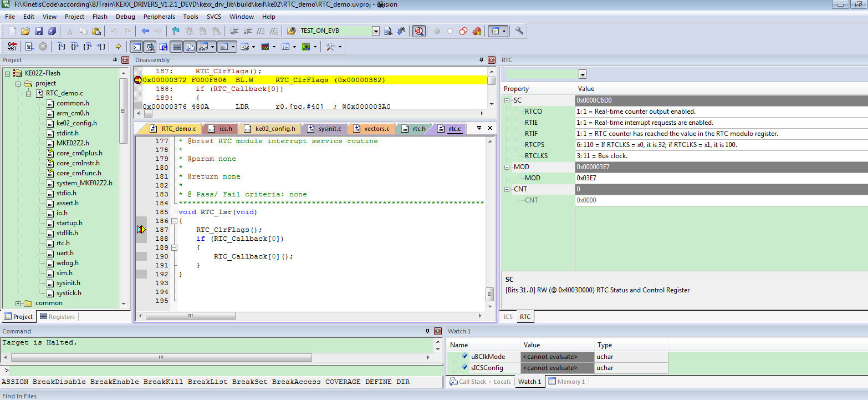Save the current file via toolbar
This screenshot has width=868, height=400.
pos(39,31)
